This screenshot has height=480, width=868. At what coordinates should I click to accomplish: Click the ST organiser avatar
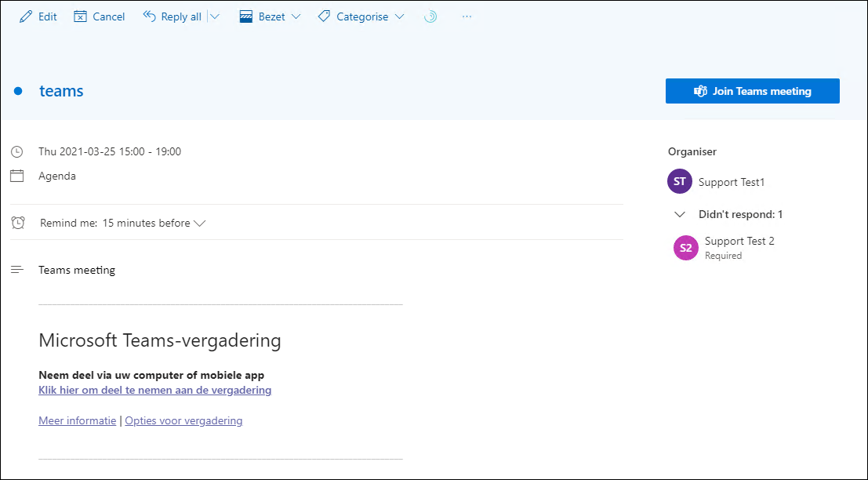pyautogui.click(x=680, y=181)
